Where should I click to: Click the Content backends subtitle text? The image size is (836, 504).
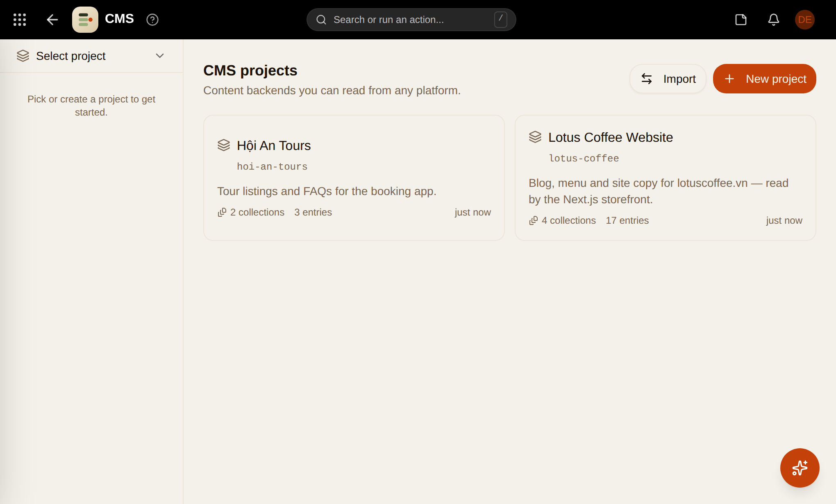click(x=332, y=90)
